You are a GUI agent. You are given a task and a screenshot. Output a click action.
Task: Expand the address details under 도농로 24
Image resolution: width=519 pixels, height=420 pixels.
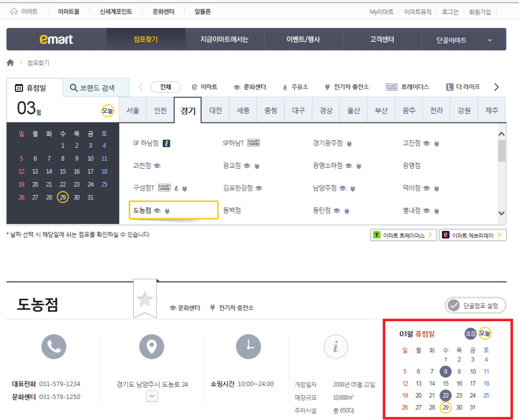(x=152, y=396)
